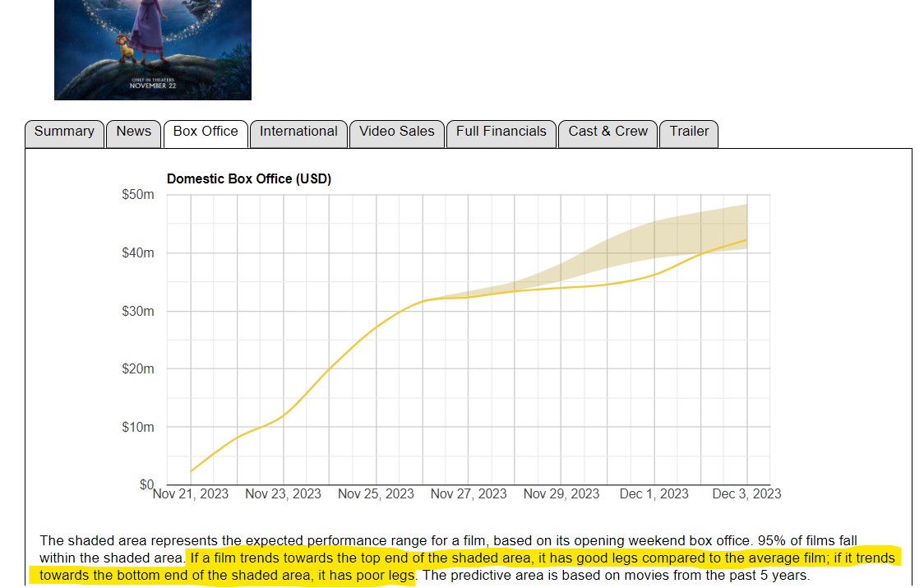Switch to Cast & Crew tab

click(x=608, y=132)
